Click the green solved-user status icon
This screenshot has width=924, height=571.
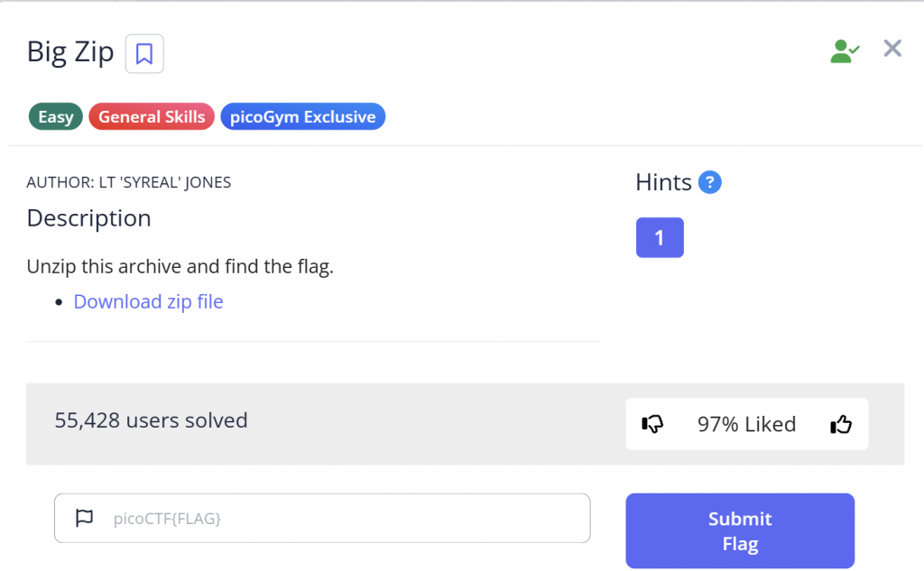[x=844, y=51]
